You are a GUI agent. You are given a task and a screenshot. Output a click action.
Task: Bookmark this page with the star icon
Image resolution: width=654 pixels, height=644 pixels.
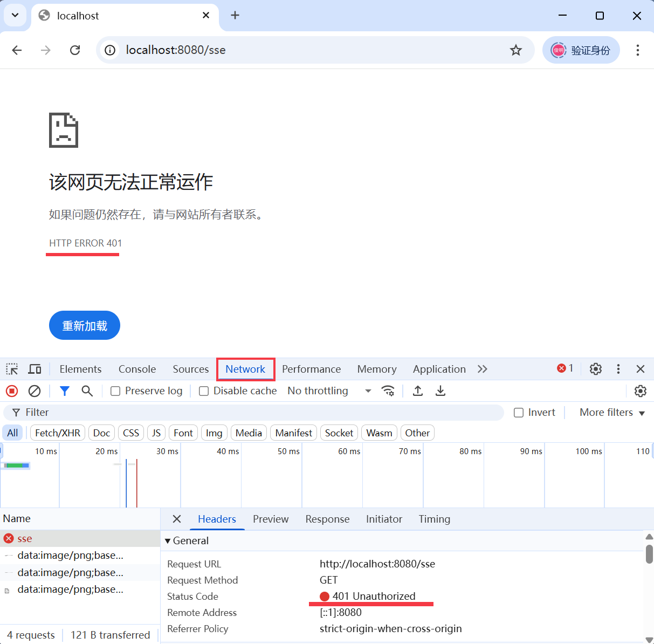coord(516,50)
